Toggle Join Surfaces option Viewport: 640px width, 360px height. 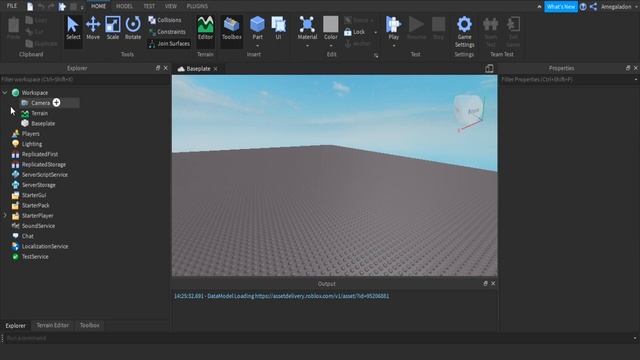pos(169,43)
